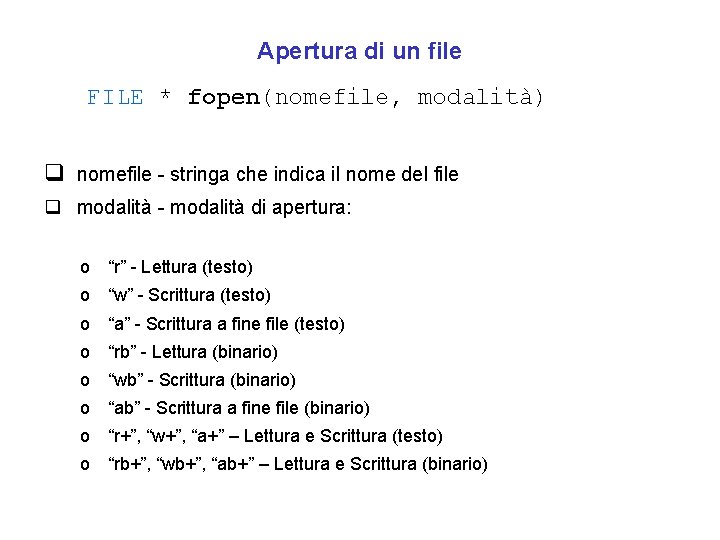Click the circle bullet beside “a” - Scrittura a fine file
The height and width of the screenshot is (540, 720).
(x=86, y=324)
